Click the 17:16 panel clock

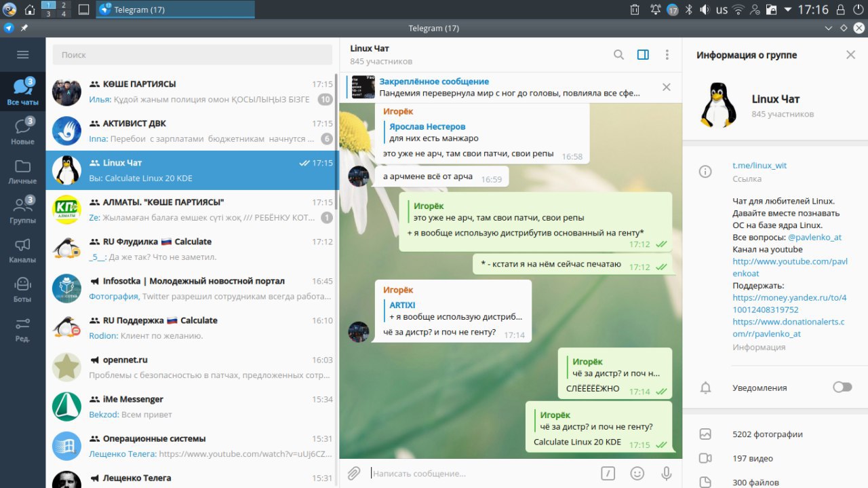[813, 10]
